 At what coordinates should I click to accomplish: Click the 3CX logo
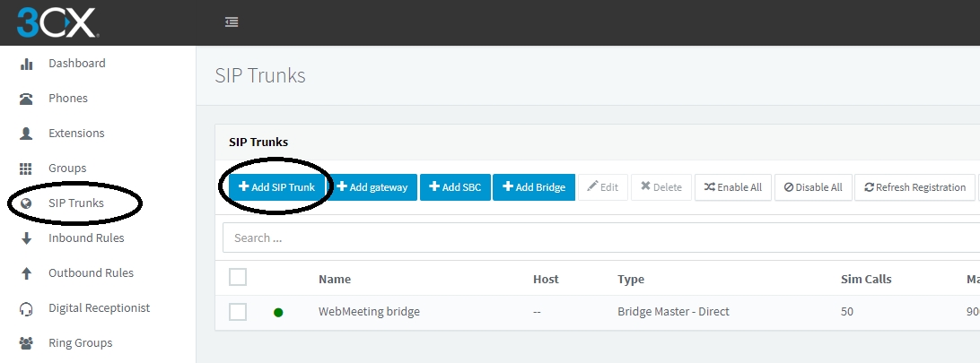56,22
